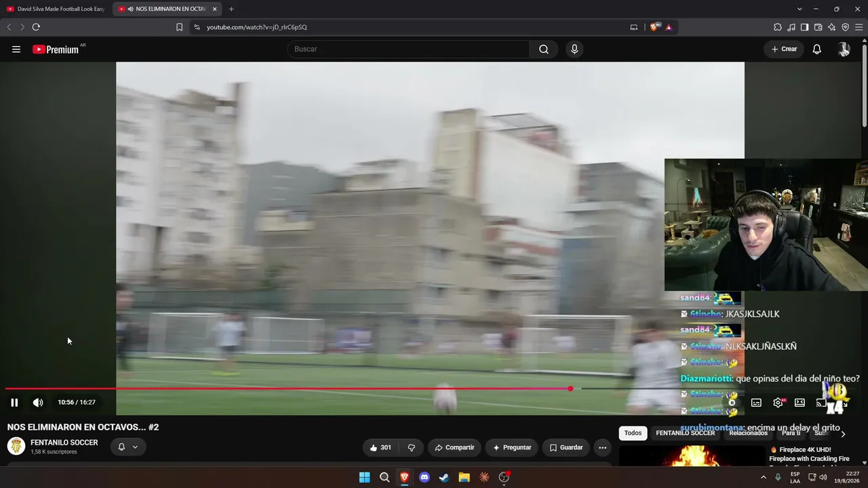This screenshot has width=868, height=488.
Task: Go back in browser history
Action: (9, 27)
